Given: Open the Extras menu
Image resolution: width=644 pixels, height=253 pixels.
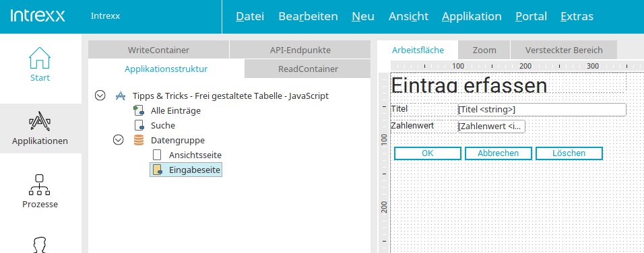Looking at the screenshot, I should coord(577,16).
